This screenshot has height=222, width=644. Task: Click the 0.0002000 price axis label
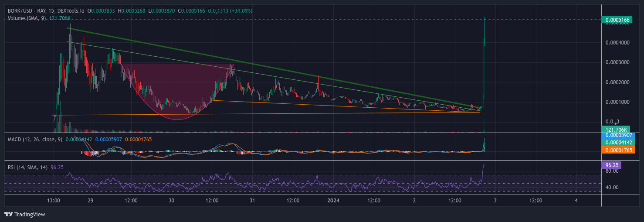(x=617, y=82)
